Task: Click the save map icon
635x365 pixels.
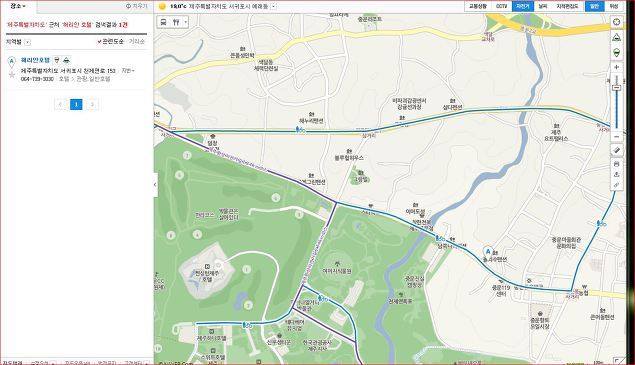Action: click(617, 175)
